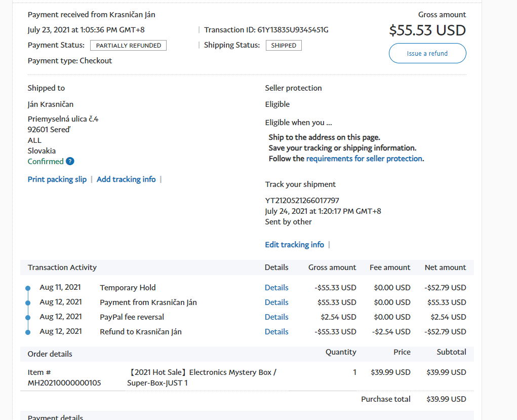Click the timeline dot for the Refund row

pos(28,332)
